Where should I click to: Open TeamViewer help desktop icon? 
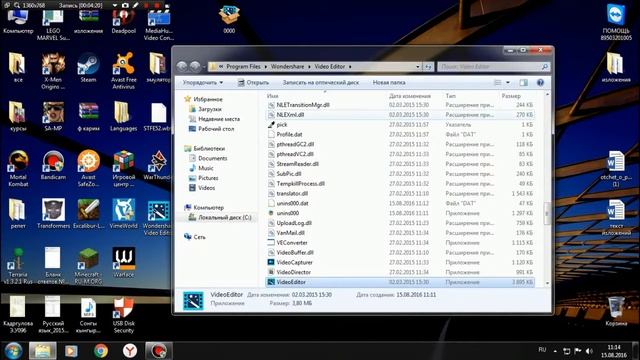(616, 22)
